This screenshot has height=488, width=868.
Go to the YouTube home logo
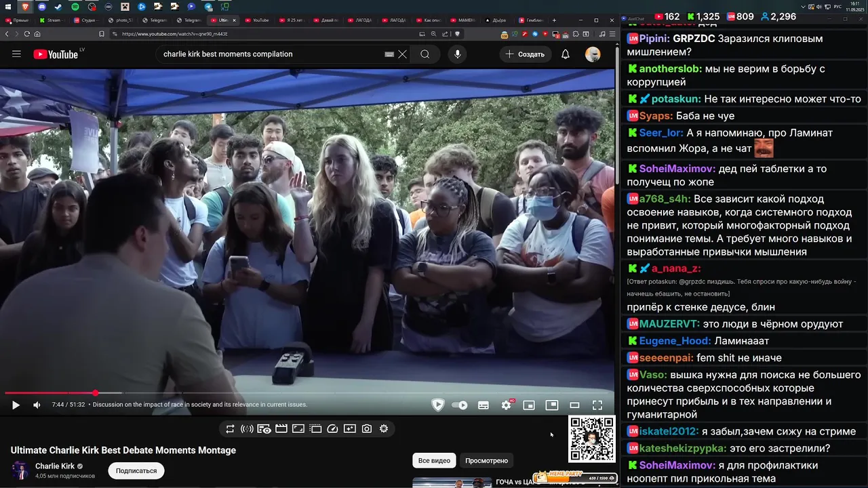pyautogui.click(x=56, y=54)
